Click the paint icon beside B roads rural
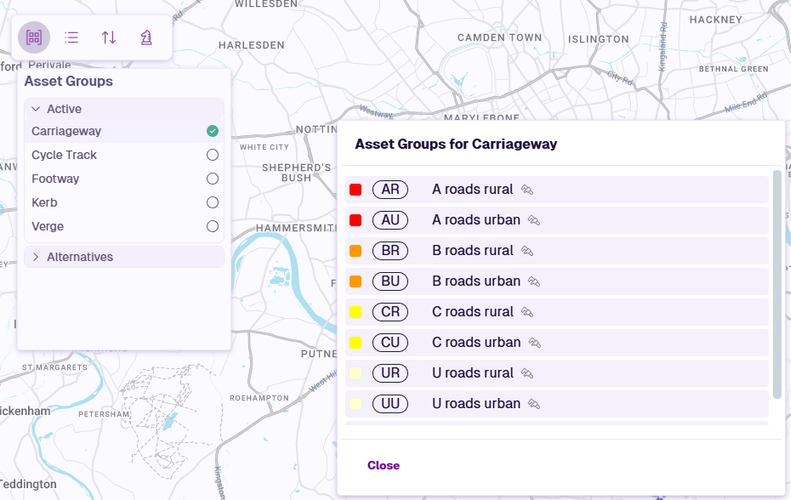 527,251
